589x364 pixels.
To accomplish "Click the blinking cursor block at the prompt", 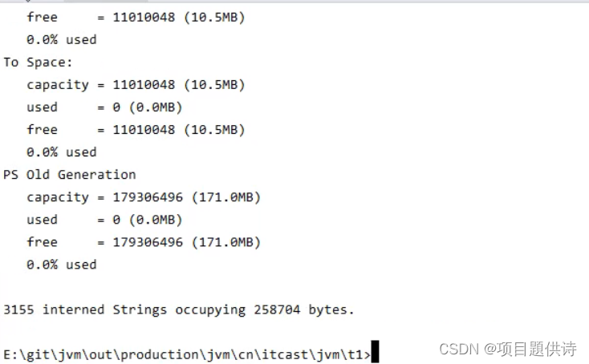I will (375, 353).
